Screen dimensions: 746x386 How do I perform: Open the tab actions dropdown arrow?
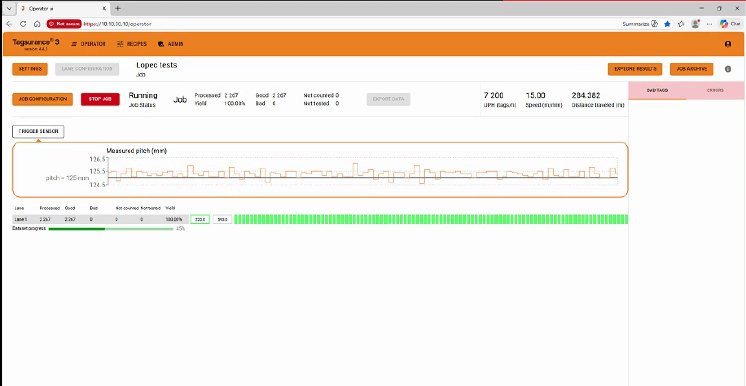click(8, 9)
